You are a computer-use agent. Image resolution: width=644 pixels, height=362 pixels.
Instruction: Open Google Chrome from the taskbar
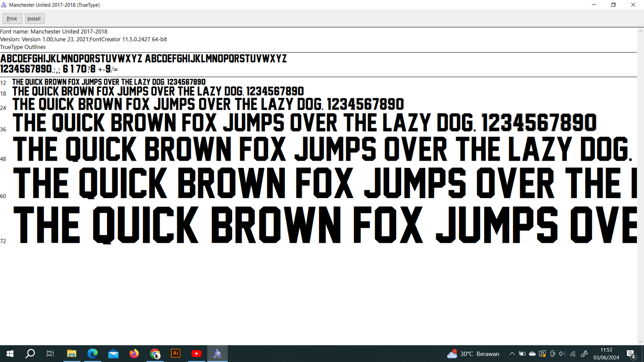(155, 354)
